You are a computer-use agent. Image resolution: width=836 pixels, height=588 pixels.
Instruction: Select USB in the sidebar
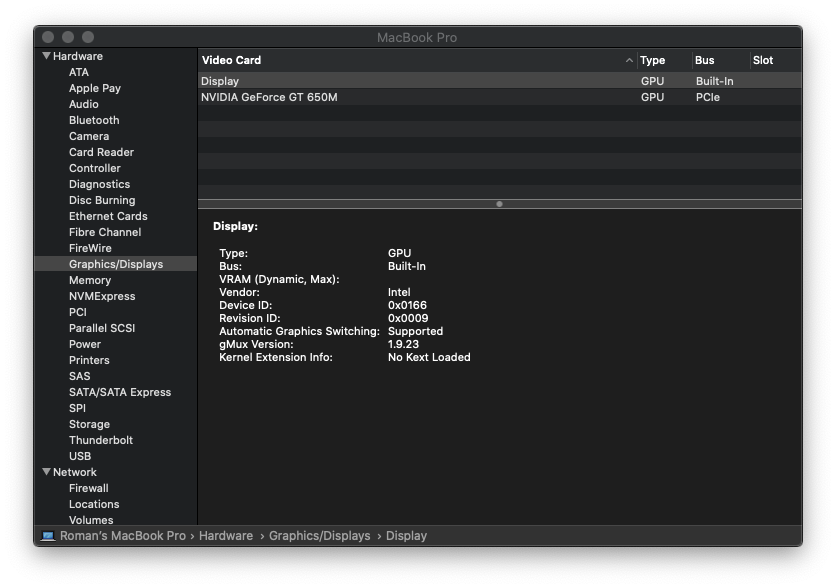click(80, 456)
